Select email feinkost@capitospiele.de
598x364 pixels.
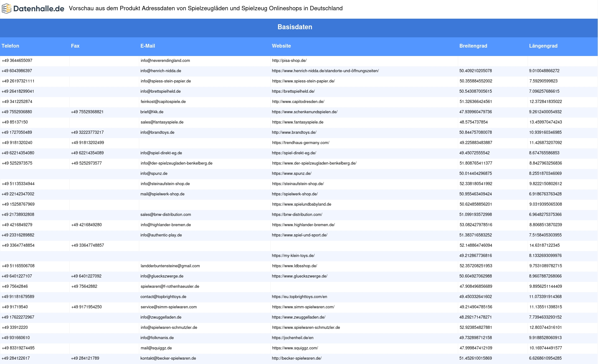(163, 102)
